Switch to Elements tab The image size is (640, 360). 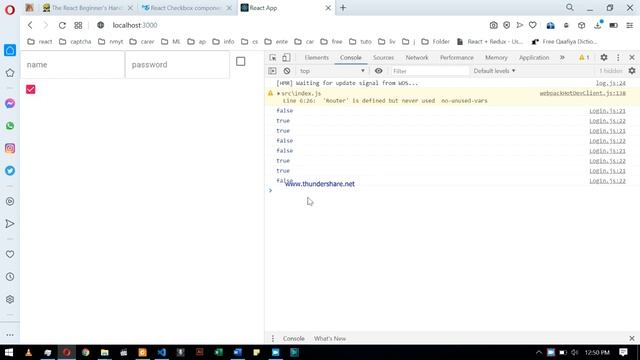[x=316, y=58]
